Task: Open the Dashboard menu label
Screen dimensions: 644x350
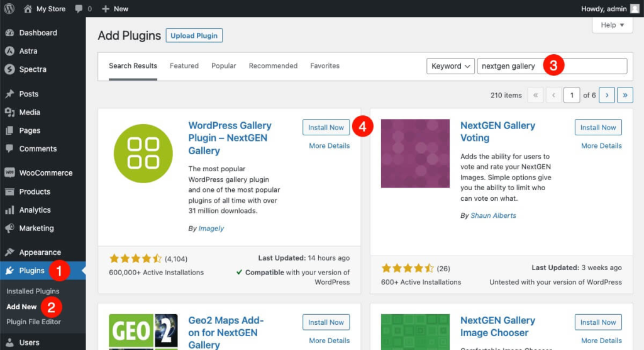Action: pos(38,33)
